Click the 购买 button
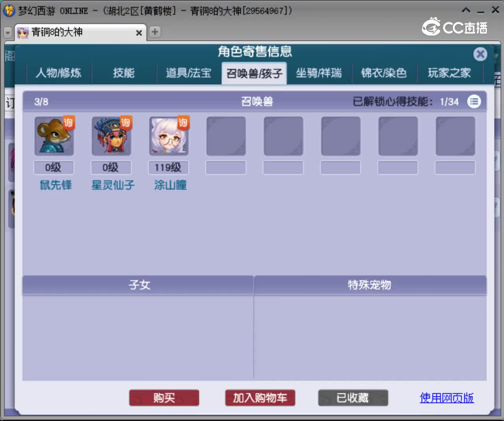 coord(164,398)
